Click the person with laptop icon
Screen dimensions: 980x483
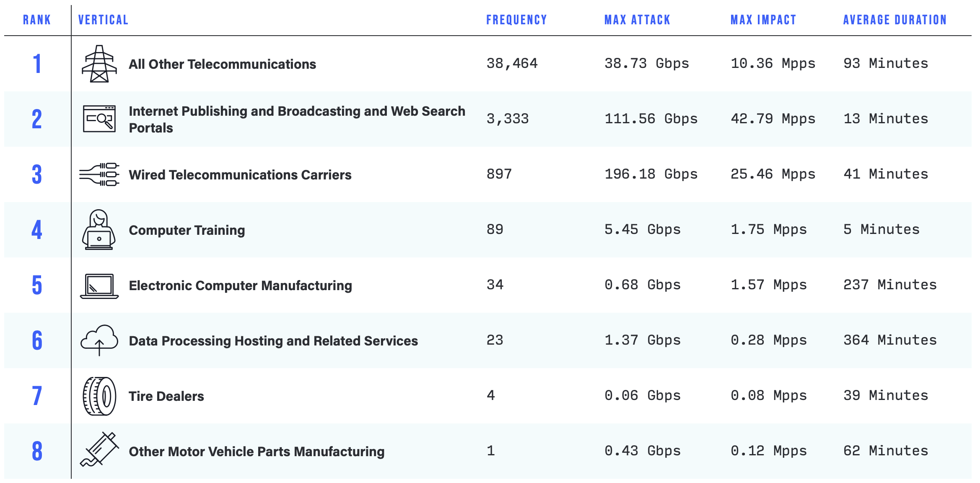[x=99, y=230]
